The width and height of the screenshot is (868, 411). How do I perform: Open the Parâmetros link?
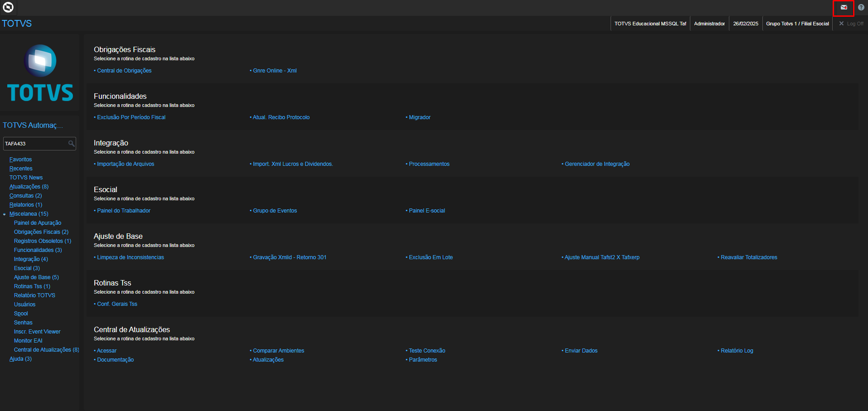[x=423, y=360]
